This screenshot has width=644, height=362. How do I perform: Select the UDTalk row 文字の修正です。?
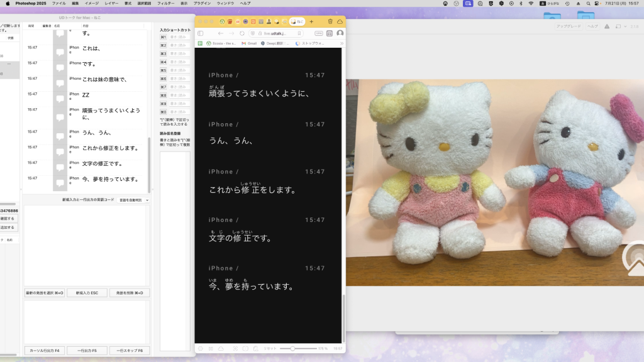click(85, 164)
